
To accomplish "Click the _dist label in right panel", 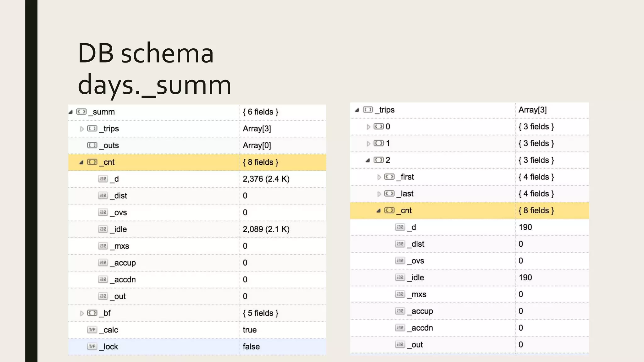I will (x=416, y=244).
